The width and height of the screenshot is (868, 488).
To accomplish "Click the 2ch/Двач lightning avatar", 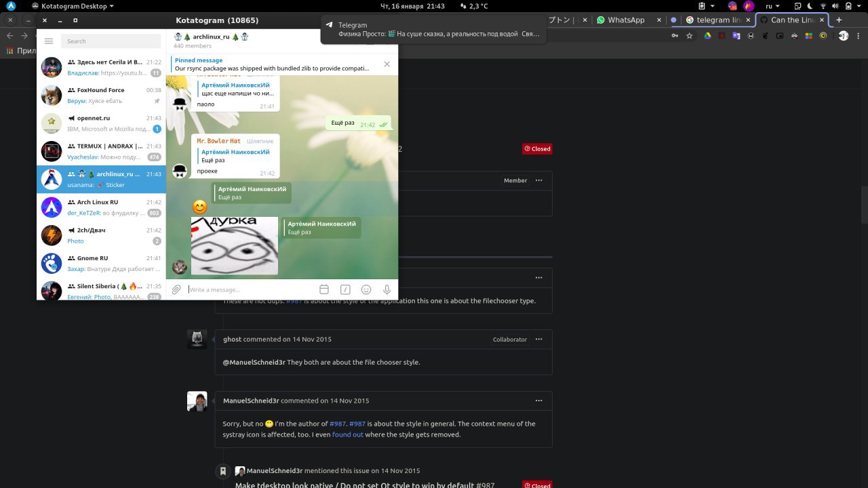I will click(52, 235).
